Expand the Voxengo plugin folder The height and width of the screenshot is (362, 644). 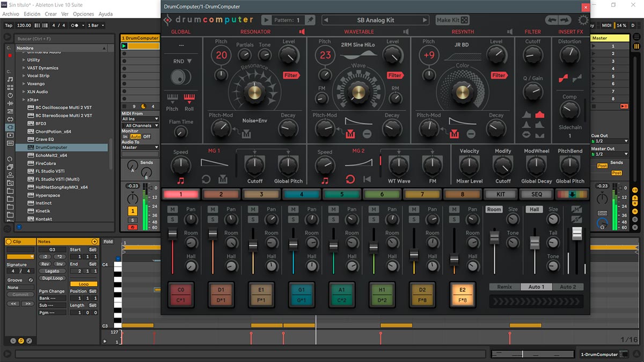pos(24,84)
